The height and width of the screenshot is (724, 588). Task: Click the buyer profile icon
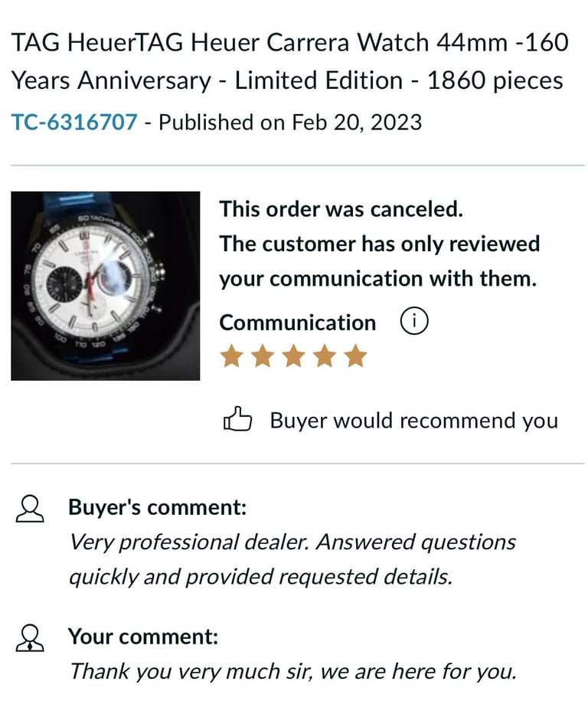pyautogui.click(x=31, y=508)
